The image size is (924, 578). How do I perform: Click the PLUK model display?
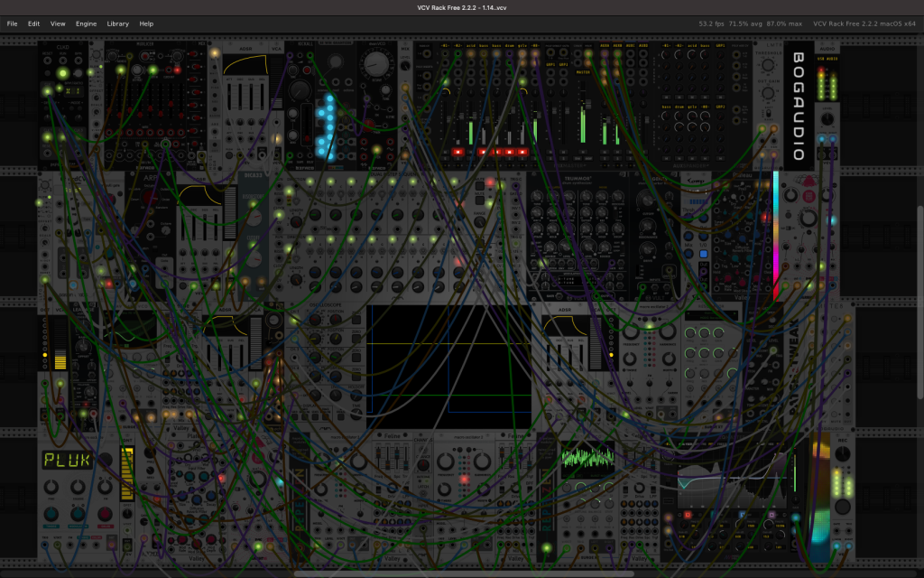[x=67, y=460]
